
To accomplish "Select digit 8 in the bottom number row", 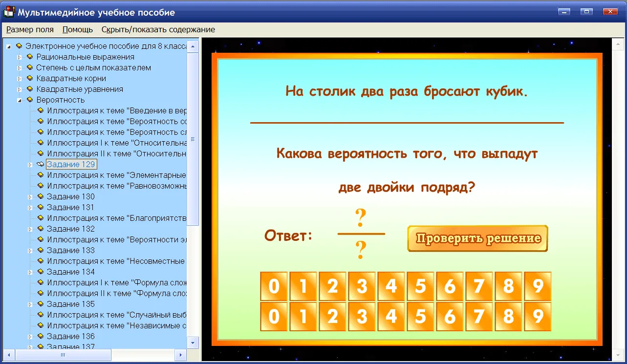I will click(x=508, y=317).
